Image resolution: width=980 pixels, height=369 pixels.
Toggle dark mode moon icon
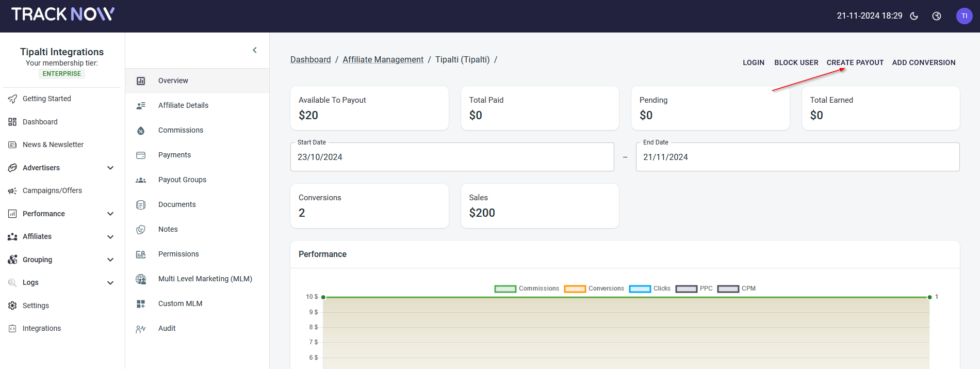click(914, 16)
